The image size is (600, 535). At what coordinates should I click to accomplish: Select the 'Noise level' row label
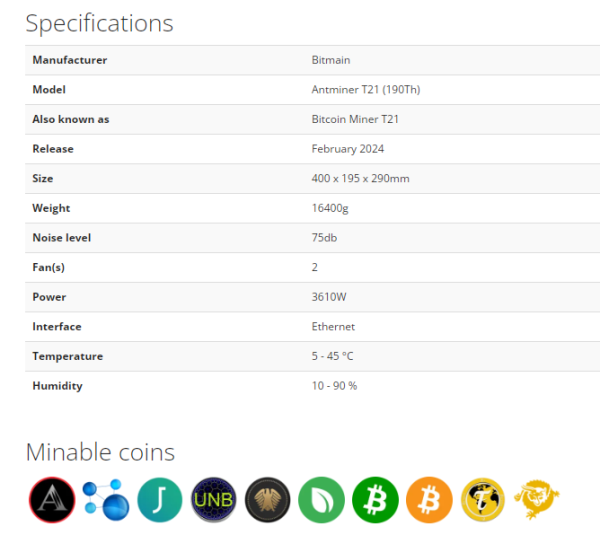tap(62, 238)
